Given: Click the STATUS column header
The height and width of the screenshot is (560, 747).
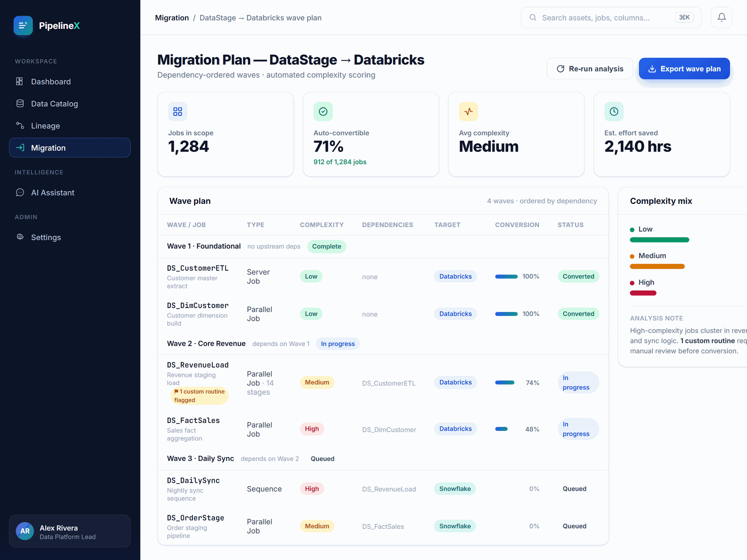Looking at the screenshot, I should pyautogui.click(x=570, y=225).
